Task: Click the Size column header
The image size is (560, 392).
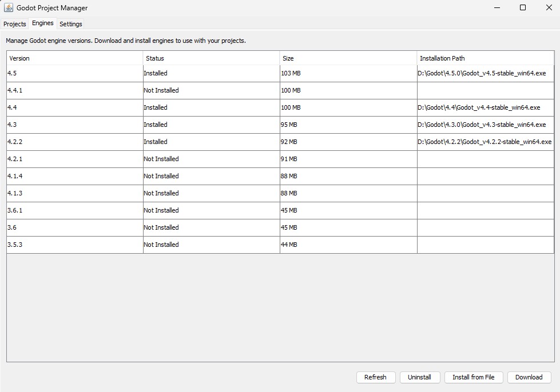Action: 348,58
